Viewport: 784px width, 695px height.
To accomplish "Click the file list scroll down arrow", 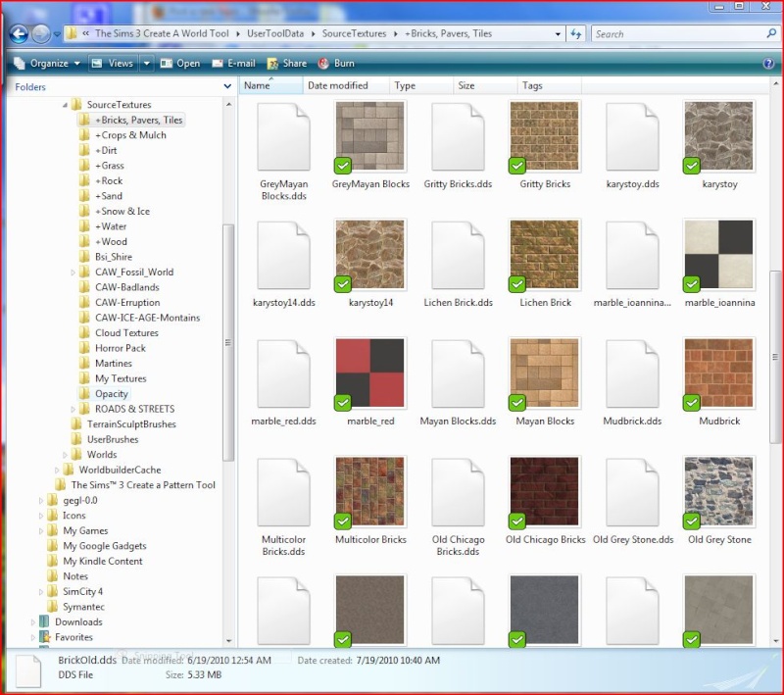I will click(775, 640).
